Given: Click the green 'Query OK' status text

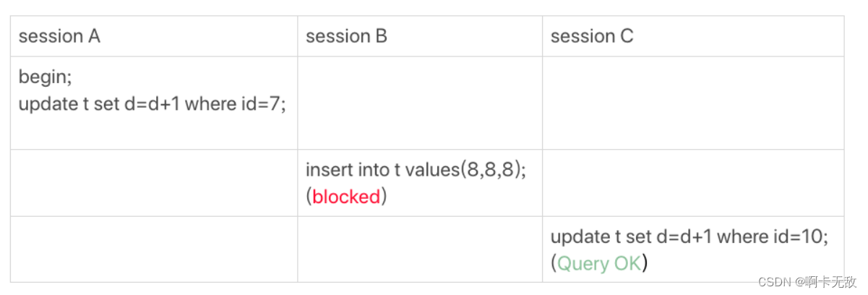Looking at the screenshot, I should (x=599, y=263).
